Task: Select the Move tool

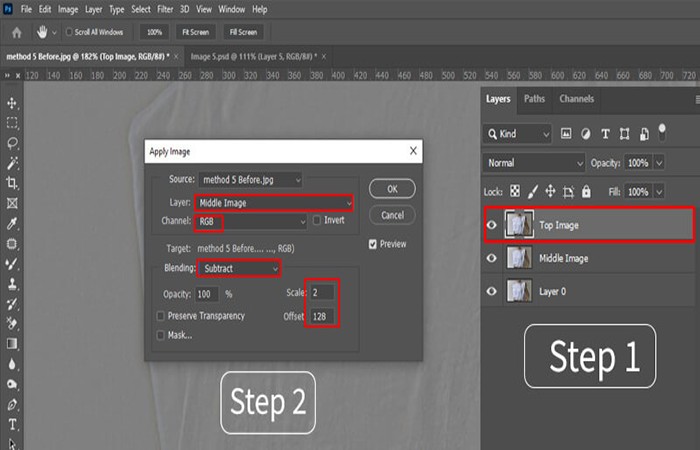Action: [12, 103]
